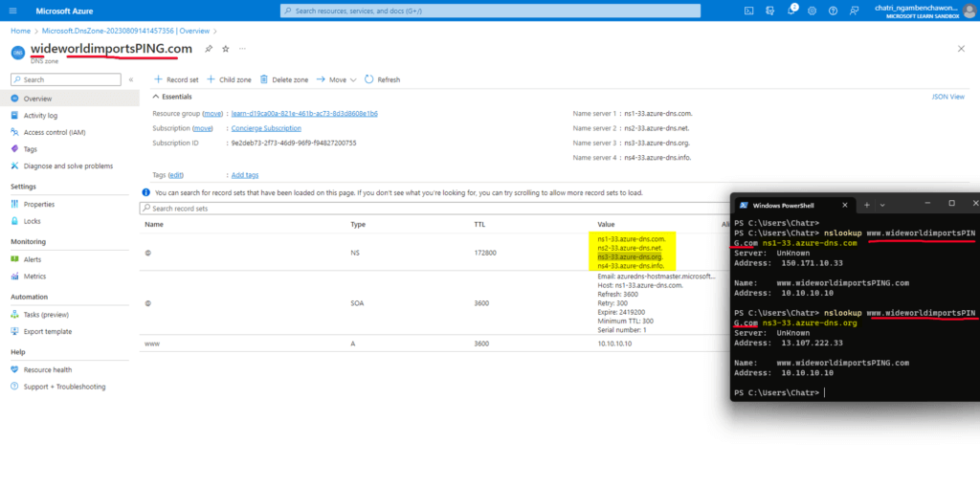Image resolution: width=980 pixels, height=488 pixels.
Task: Open the Move dropdown in toolbar
Action: click(x=336, y=80)
